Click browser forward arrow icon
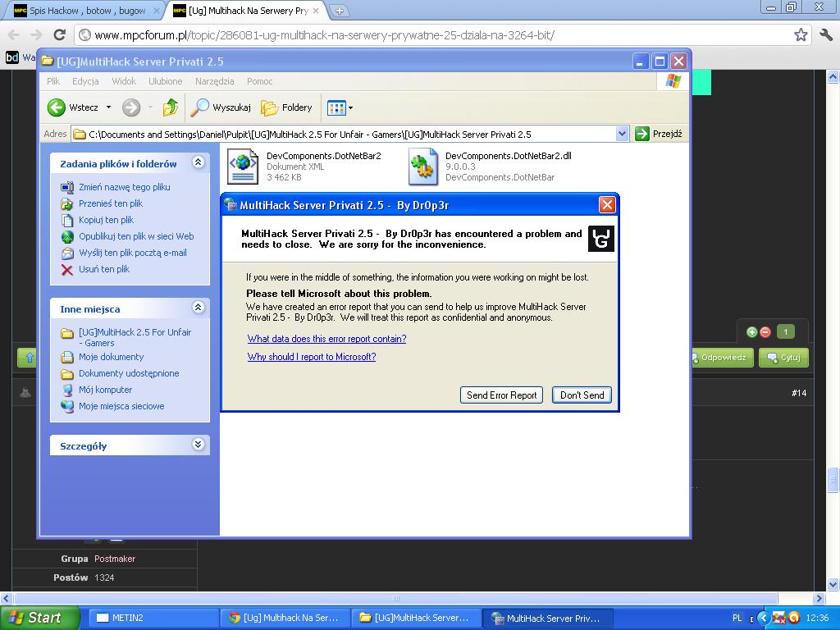840x630 pixels. coord(36,34)
